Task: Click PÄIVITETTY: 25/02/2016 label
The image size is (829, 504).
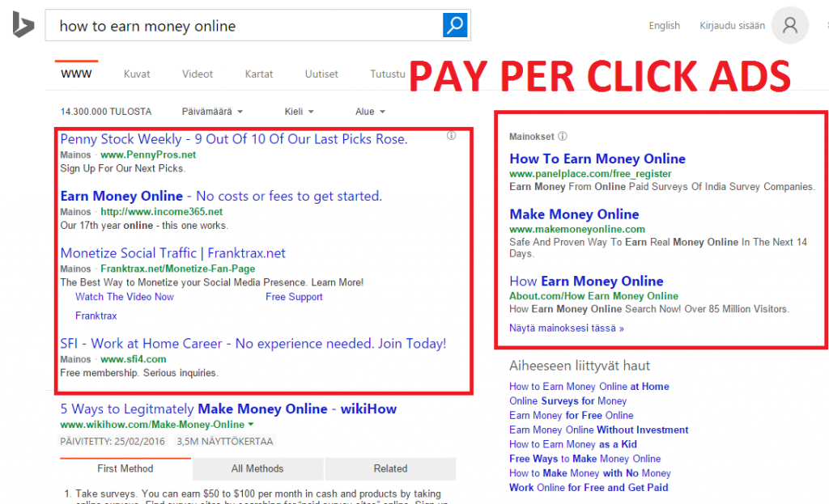Action: [x=112, y=442]
